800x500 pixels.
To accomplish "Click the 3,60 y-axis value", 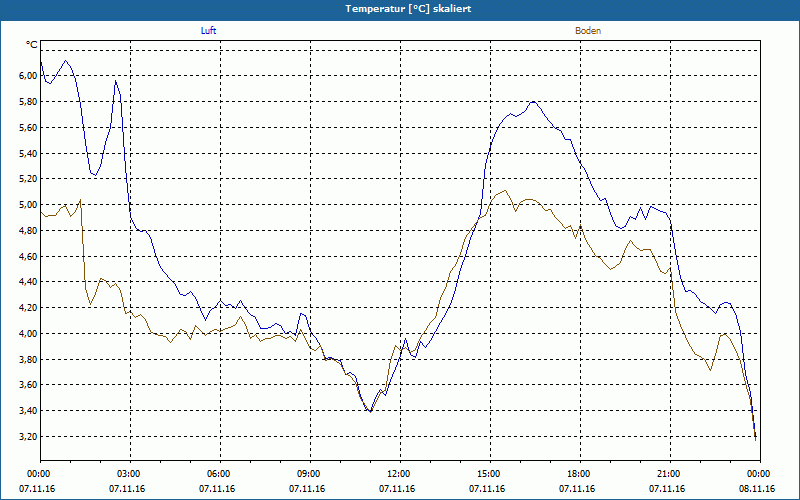I will (28, 385).
